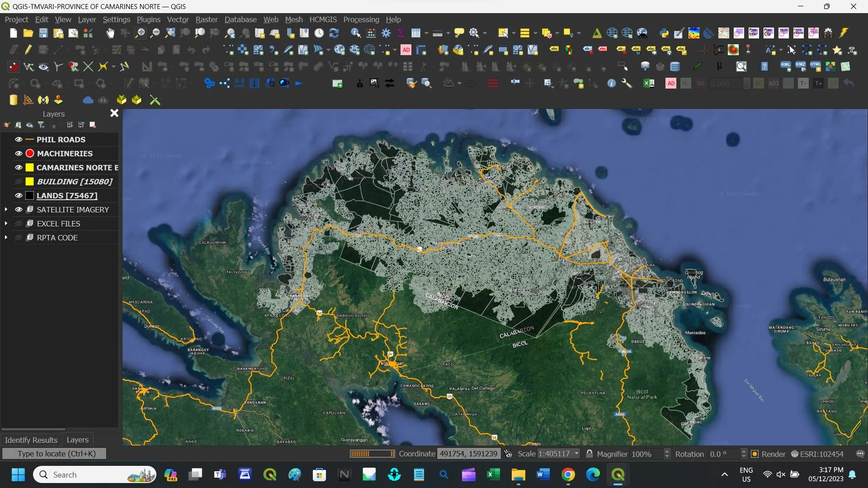The height and width of the screenshot is (488, 868).
Task: Click the Zoom In magnifier tool
Action: pyautogui.click(x=140, y=33)
